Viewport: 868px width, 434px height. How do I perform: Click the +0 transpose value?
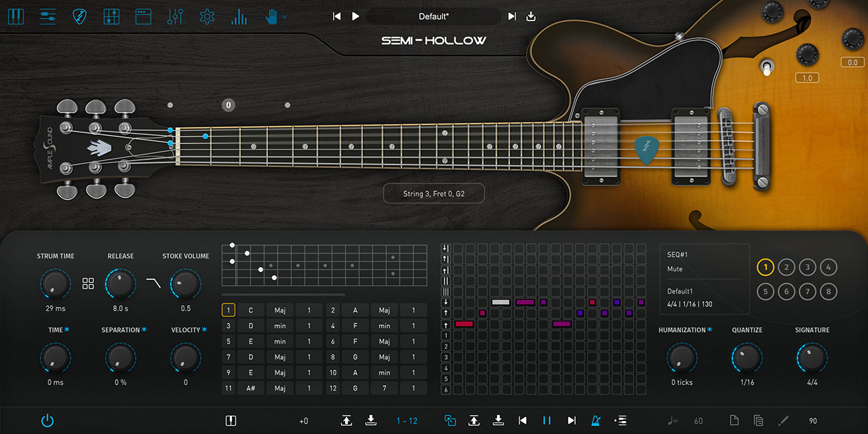pyautogui.click(x=303, y=421)
